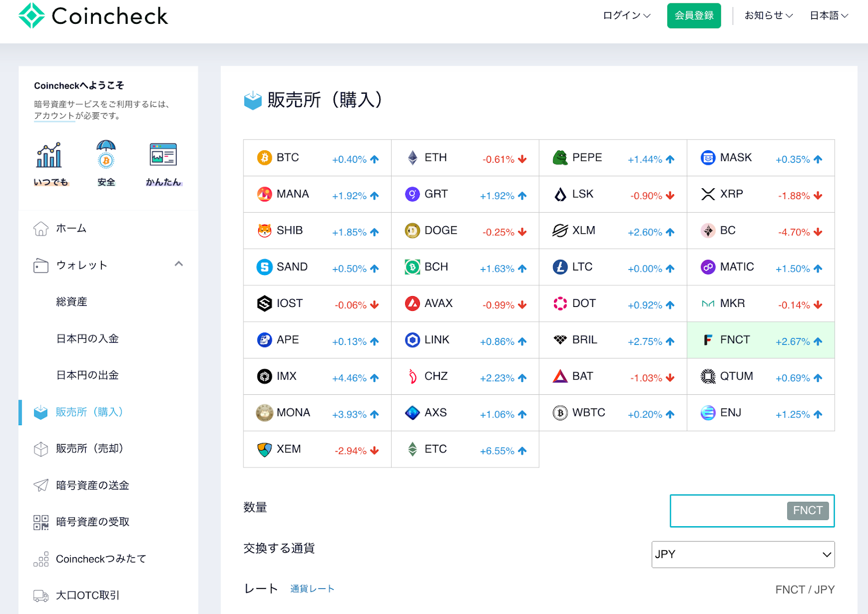The image size is (868, 614).
Task: Click the QTUM currency name
Action: [736, 376]
